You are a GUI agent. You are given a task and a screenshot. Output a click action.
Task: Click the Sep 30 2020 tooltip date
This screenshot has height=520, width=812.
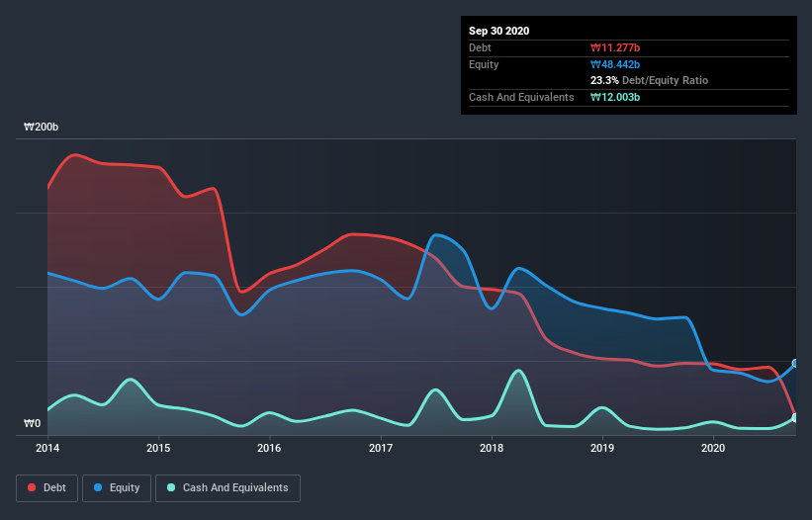(499, 31)
